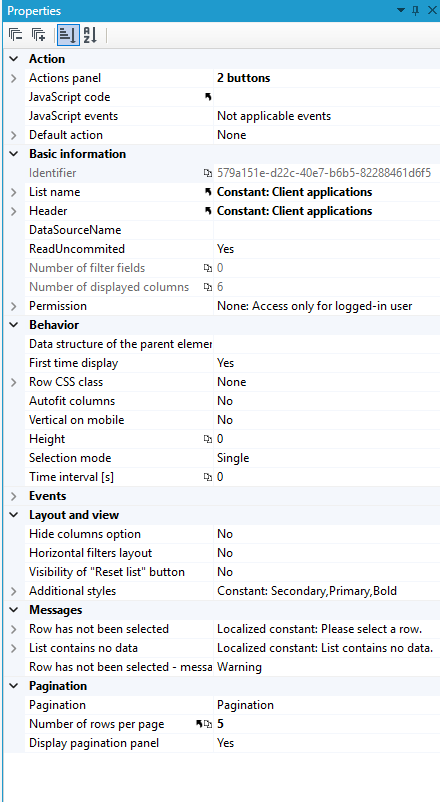Collapse the Basic information category
The height and width of the screenshot is (802, 440).
tap(14, 154)
